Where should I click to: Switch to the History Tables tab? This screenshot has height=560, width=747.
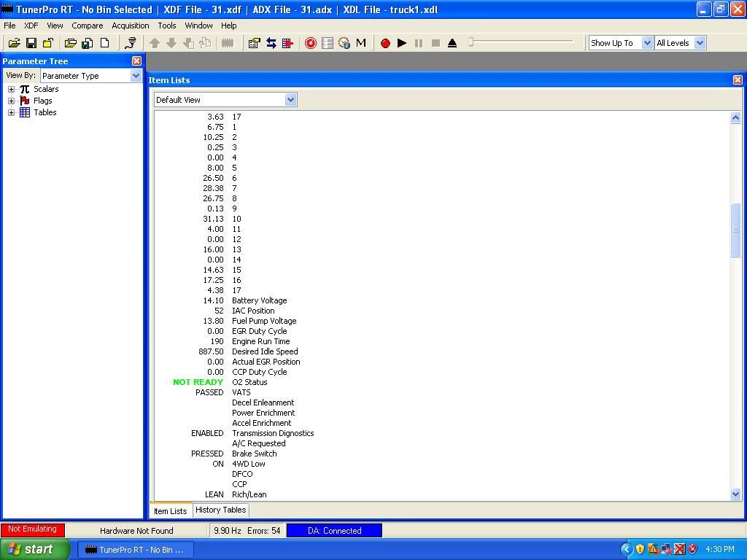220,510
